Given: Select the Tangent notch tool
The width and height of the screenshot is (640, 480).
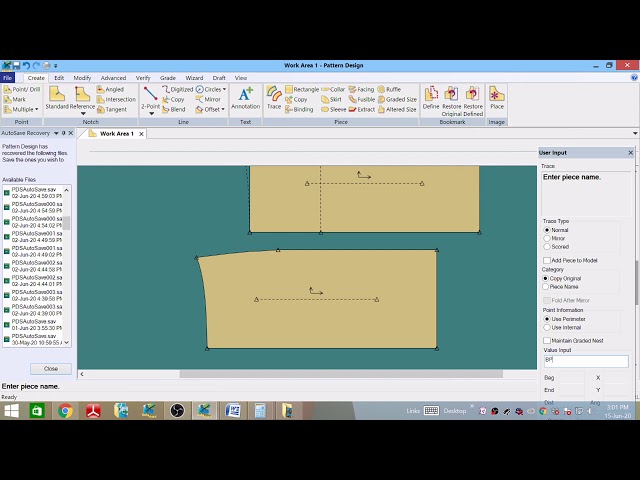Looking at the screenshot, I should click(112, 109).
